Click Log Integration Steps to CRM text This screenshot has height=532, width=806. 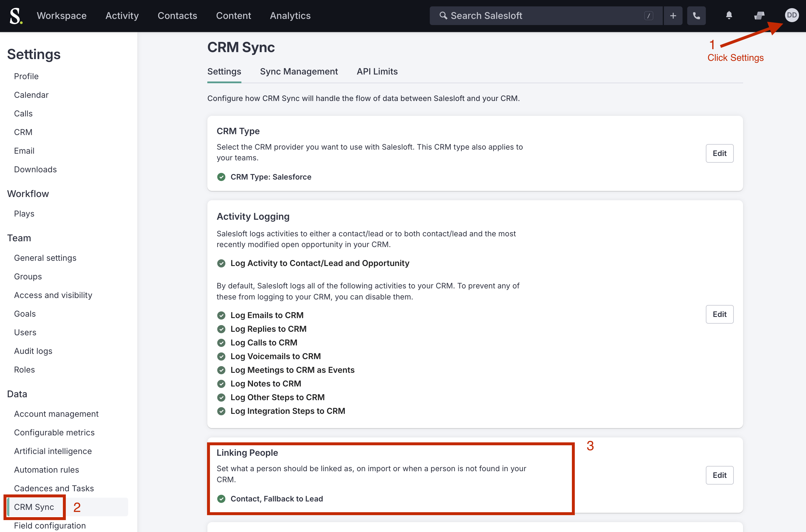click(x=288, y=411)
